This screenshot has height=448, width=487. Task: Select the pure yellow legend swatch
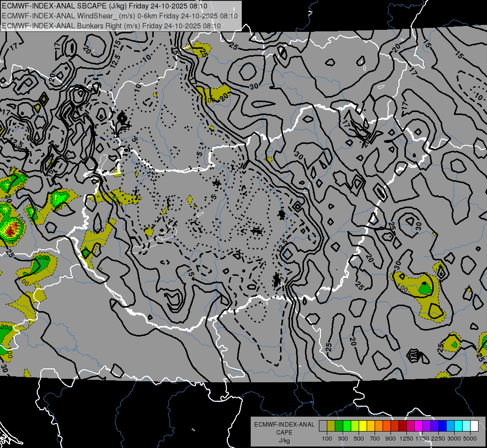tap(363, 426)
